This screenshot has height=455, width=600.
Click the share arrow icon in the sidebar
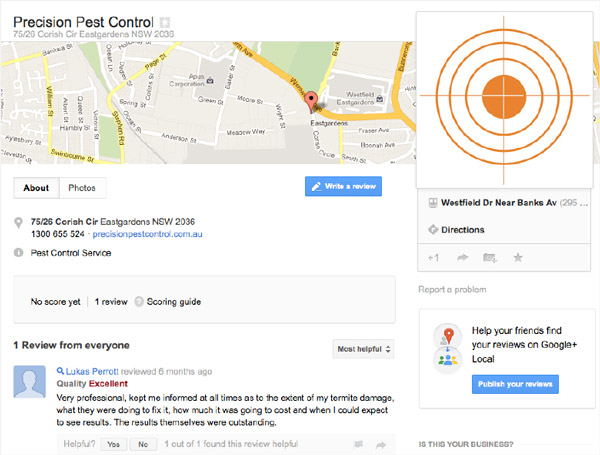(463, 258)
